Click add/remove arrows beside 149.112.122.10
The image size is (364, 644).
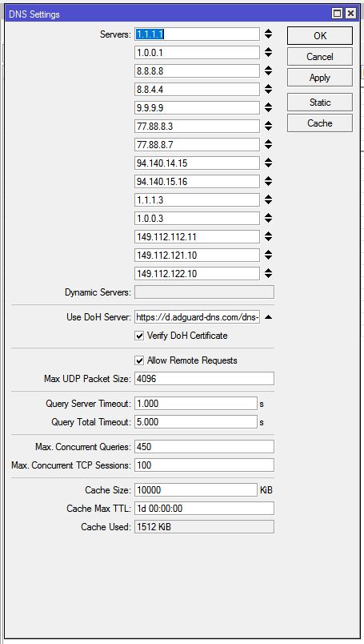(x=268, y=273)
